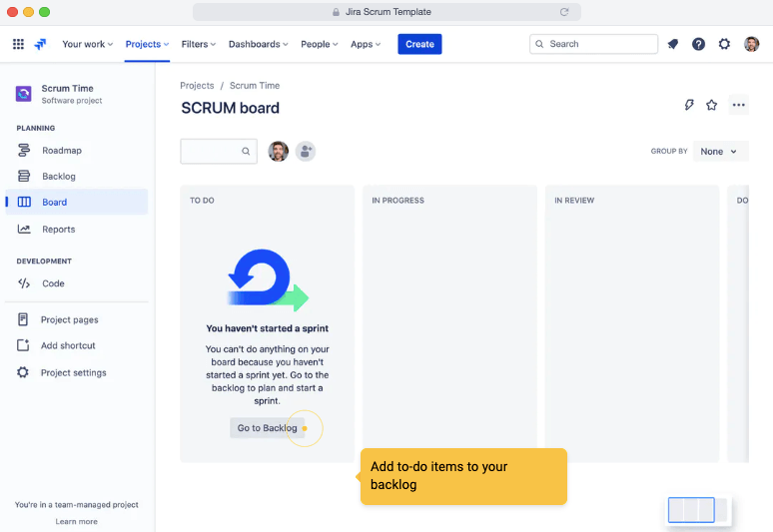
Task: Click the top Search field
Action: [x=593, y=44]
